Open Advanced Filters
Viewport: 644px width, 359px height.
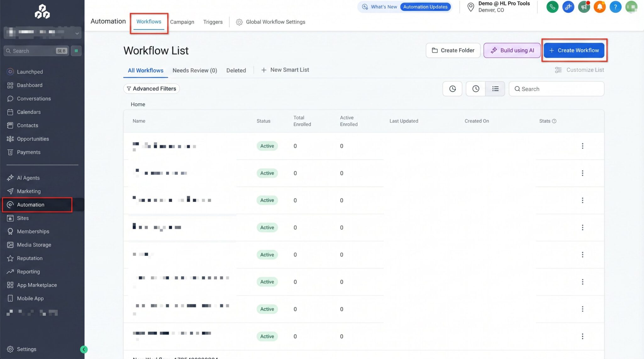[151, 89]
